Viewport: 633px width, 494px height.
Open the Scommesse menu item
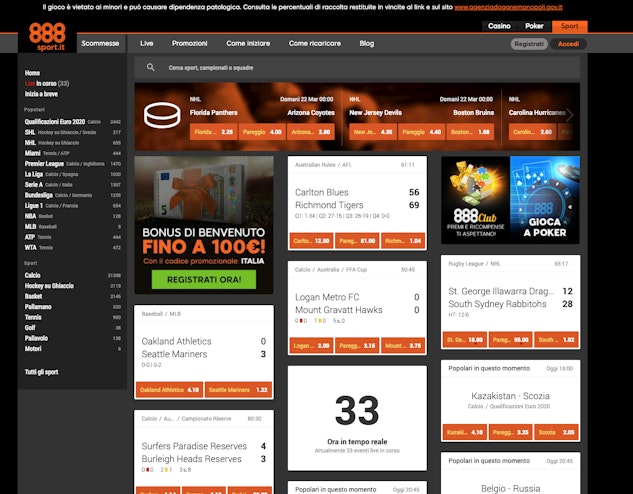[x=100, y=43]
